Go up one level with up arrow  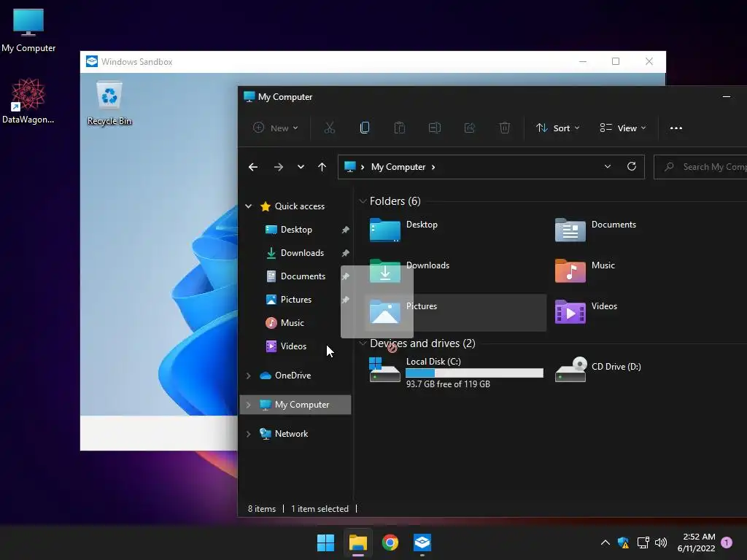[x=322, y=167]
